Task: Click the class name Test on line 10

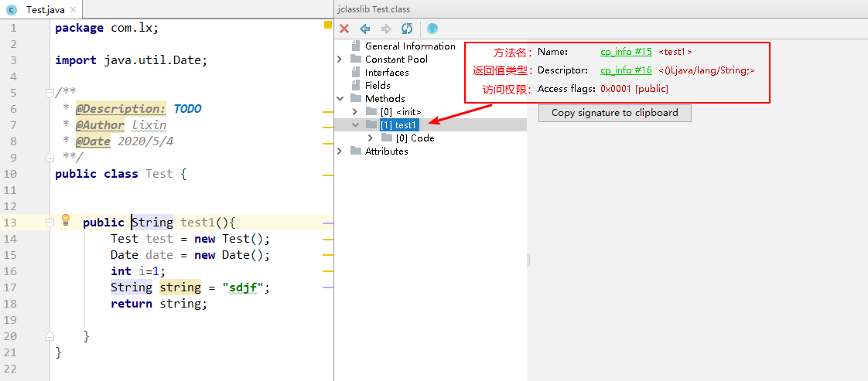Action: tap(159, 174)
